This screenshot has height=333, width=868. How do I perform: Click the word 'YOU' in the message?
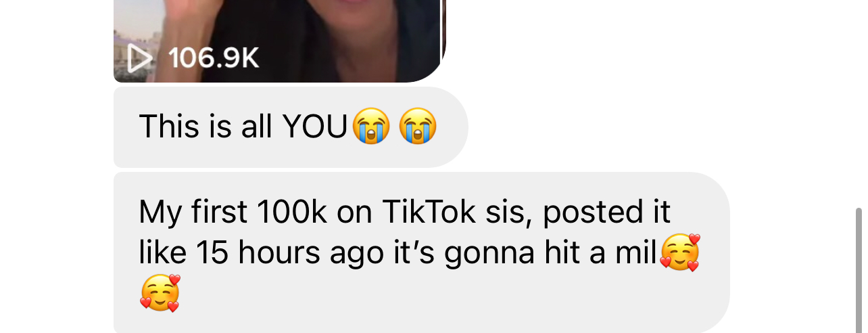tap(314, 127)
